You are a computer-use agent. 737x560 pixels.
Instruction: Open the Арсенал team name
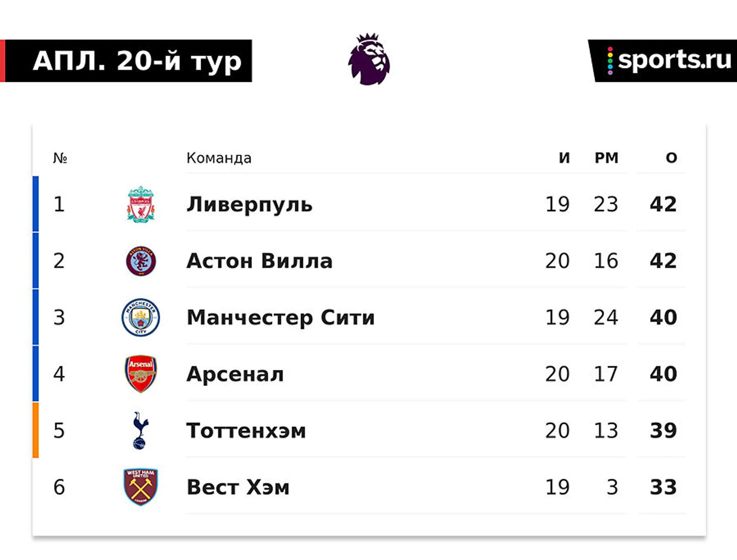point(235,374)
